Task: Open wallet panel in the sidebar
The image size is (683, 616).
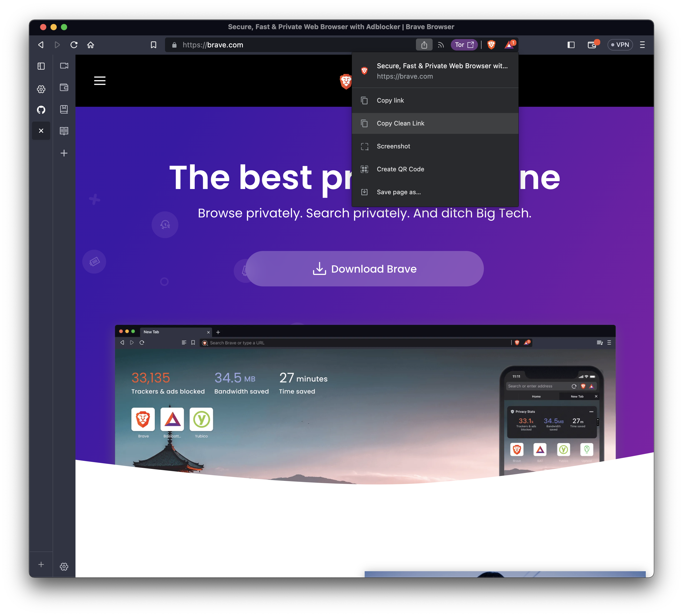Action: coord(64,87)
